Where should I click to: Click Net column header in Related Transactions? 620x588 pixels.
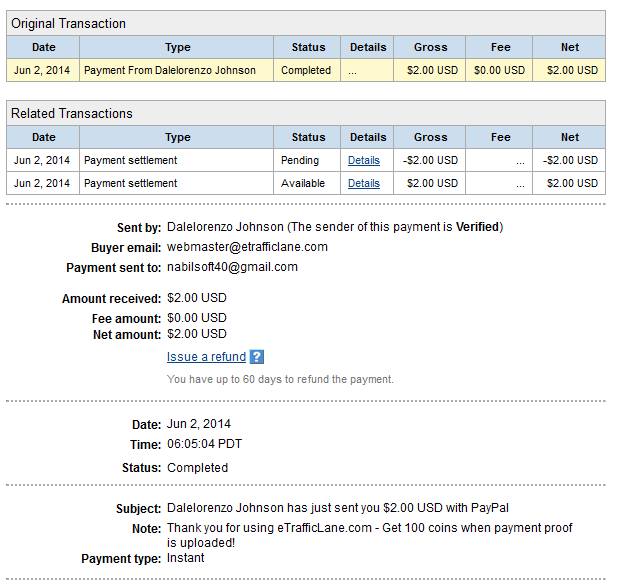[569, 137]
